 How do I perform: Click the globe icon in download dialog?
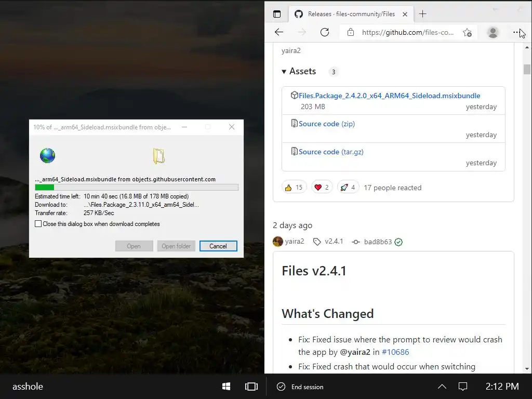(47, 156)
